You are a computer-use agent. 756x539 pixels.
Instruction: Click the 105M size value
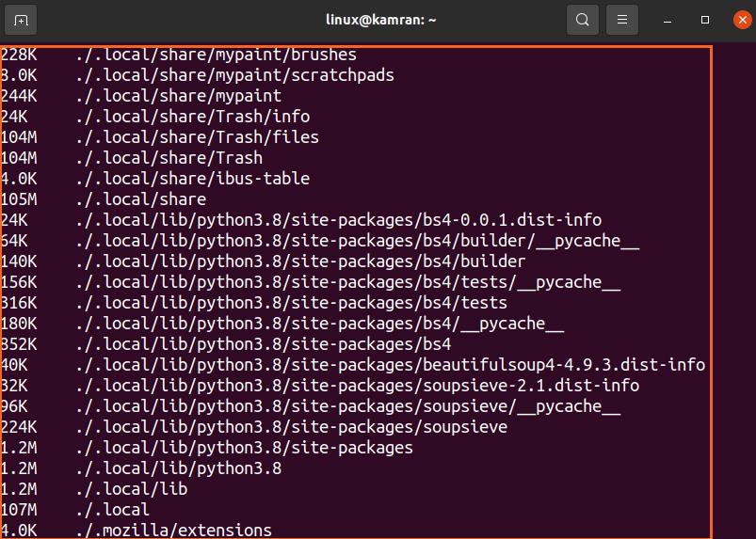coord(19,199)
